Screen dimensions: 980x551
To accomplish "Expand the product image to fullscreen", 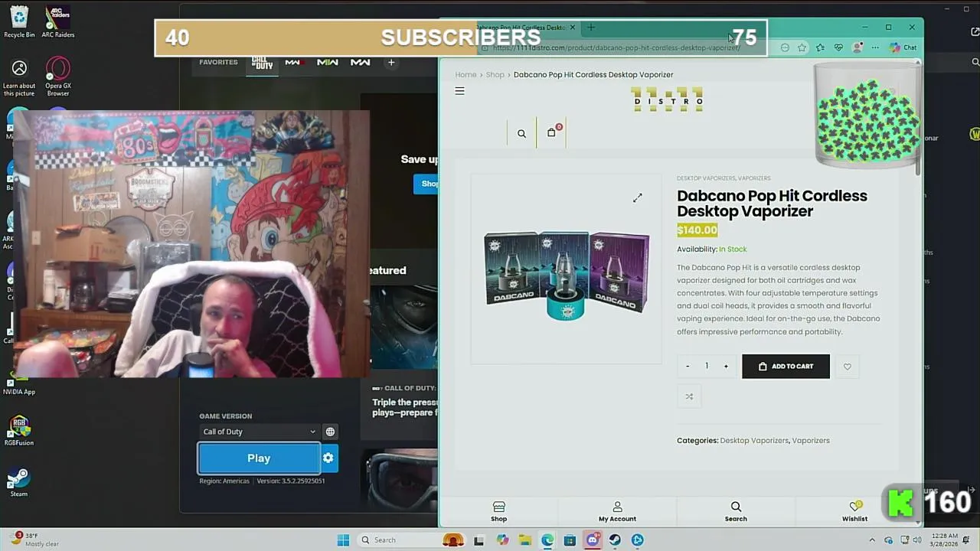I will coord(637,197).
